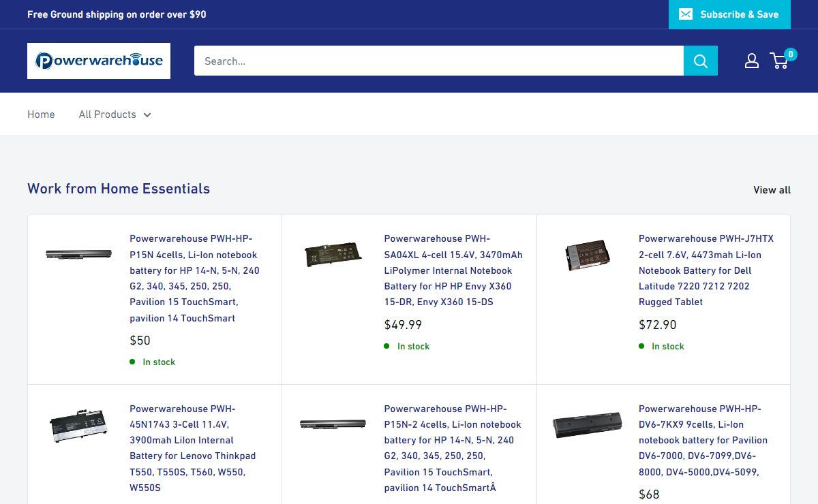Click the PWH-HP-P15N-2 battery thumbnail

click(x=333, y=424)
